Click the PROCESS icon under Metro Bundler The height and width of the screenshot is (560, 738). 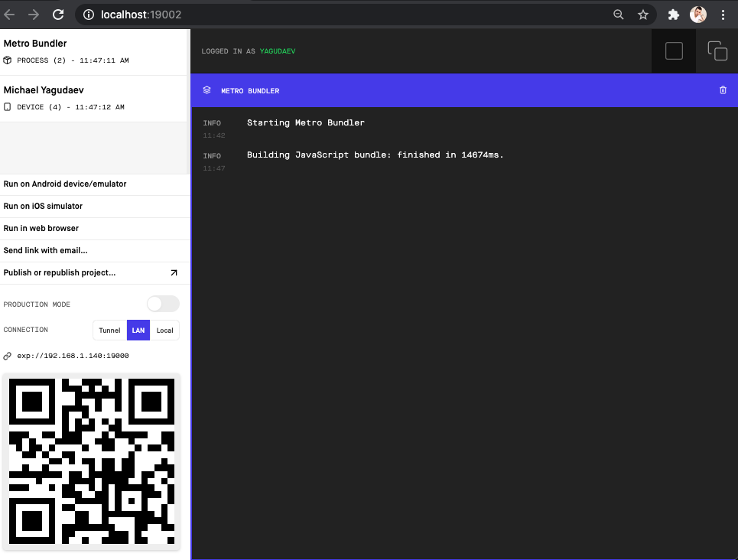(x=7, y=60)
